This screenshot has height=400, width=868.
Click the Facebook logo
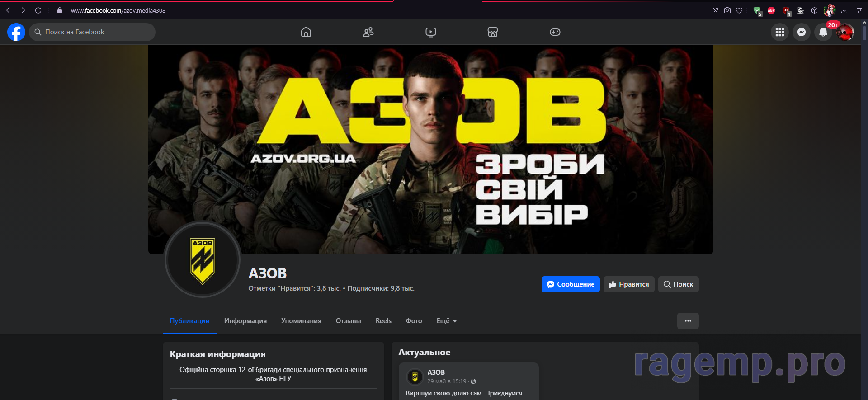tap(16, 32)
